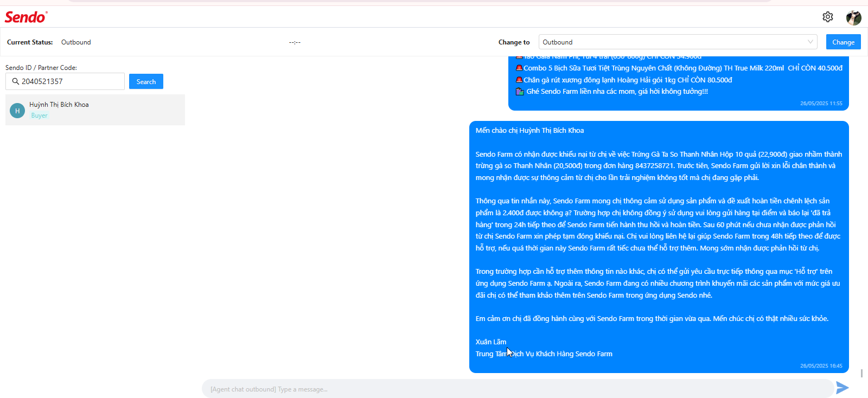The width and height of the screenshot is (868, 398).
Task: Click the Combo 5 Bịch Sữa Tươi promo line
Action: click(679, 68)
